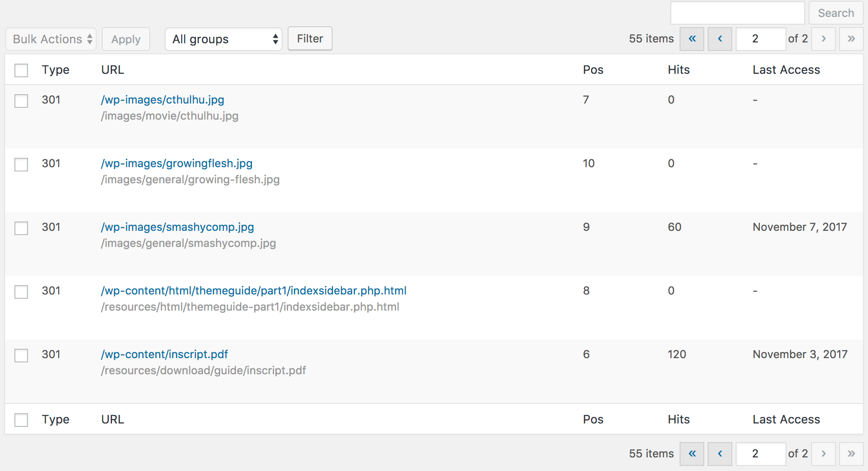This screenshot has width=868, height=471.
Task: Select the cthulhu.jpg redirect row checkbox
Action: pyautogui.click(x=21, y=101)
